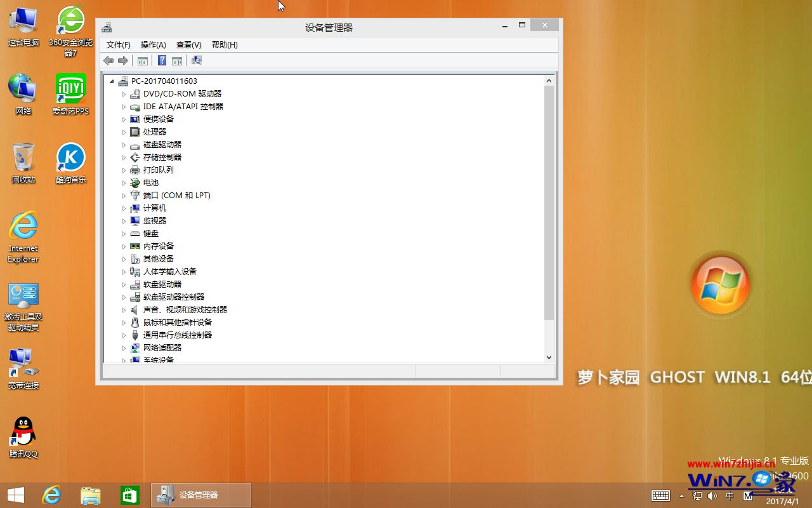Collapse the PC-201704011603 root node

[113, 81]
